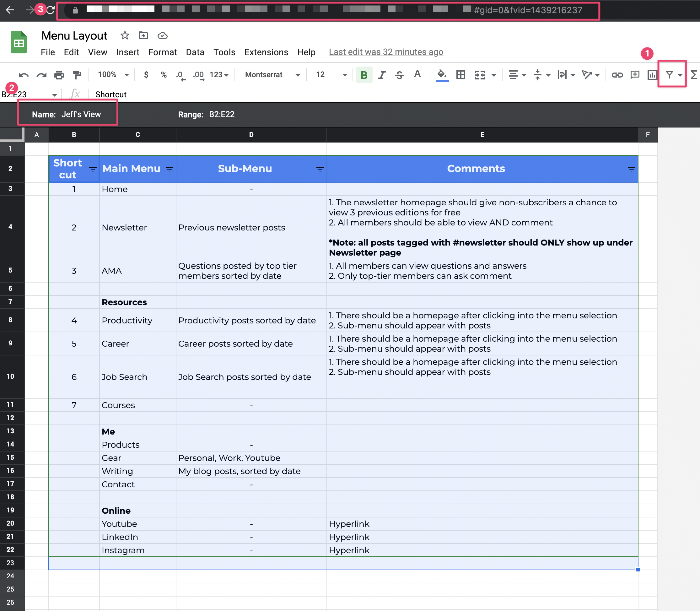700x611 pixels.
Task: Edit the filter view name Jeff's View
Action: (81, 114)
